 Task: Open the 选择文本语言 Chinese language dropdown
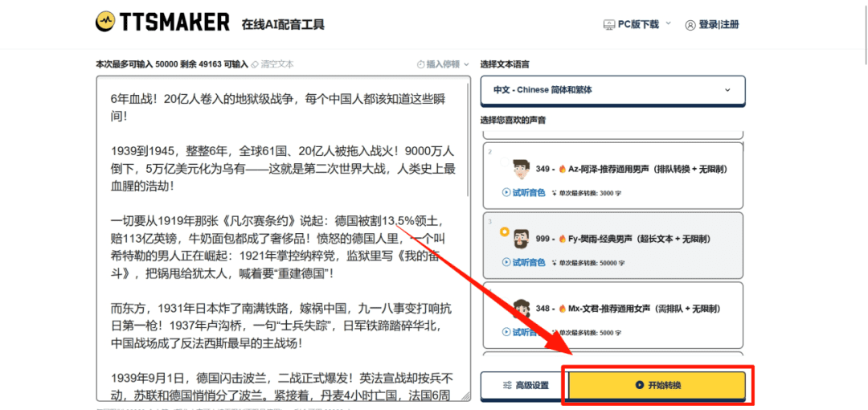612,90
